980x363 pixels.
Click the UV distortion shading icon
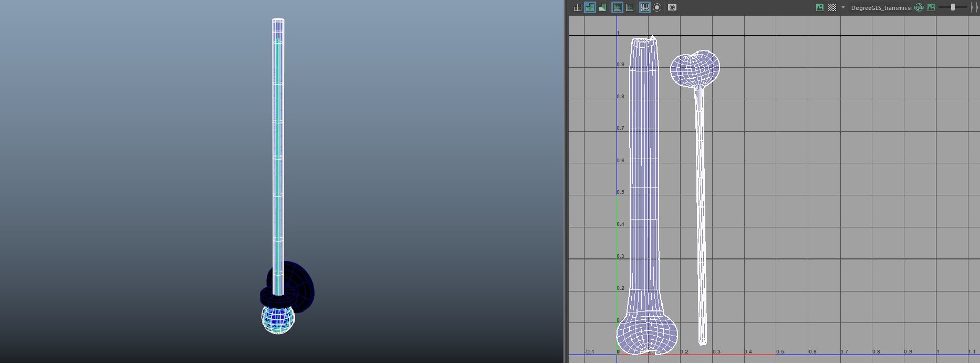[x=603, y=7]
